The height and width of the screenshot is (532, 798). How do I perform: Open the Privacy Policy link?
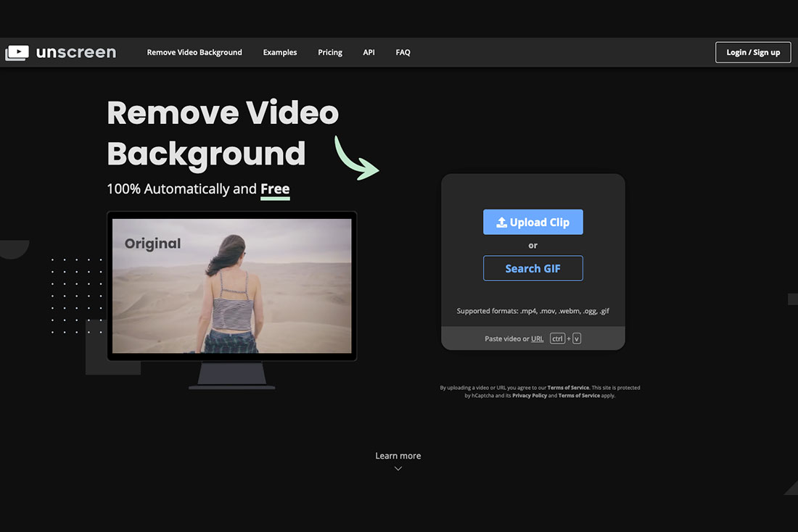click(530, 396)
